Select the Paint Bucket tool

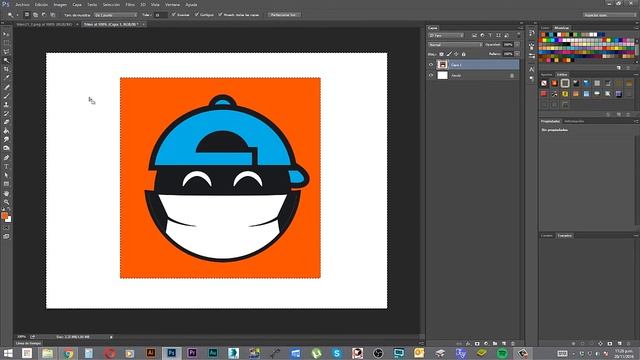[x=6, y=131]
